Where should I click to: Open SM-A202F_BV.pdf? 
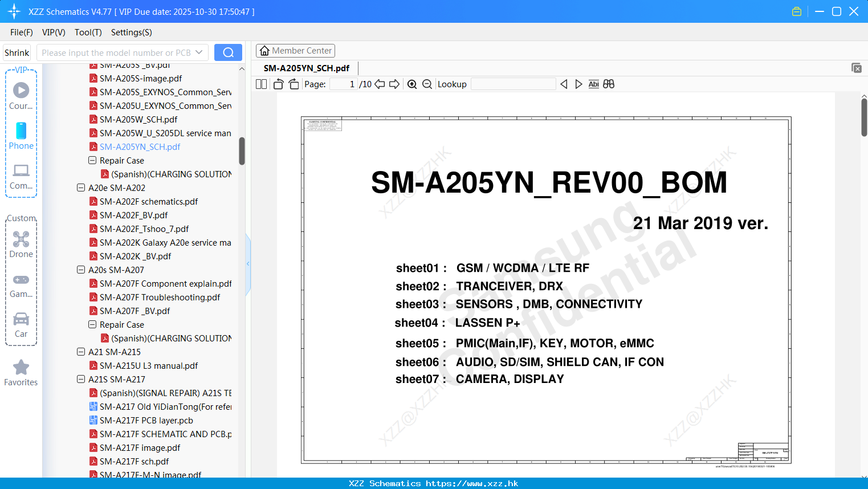click(133, 215)
